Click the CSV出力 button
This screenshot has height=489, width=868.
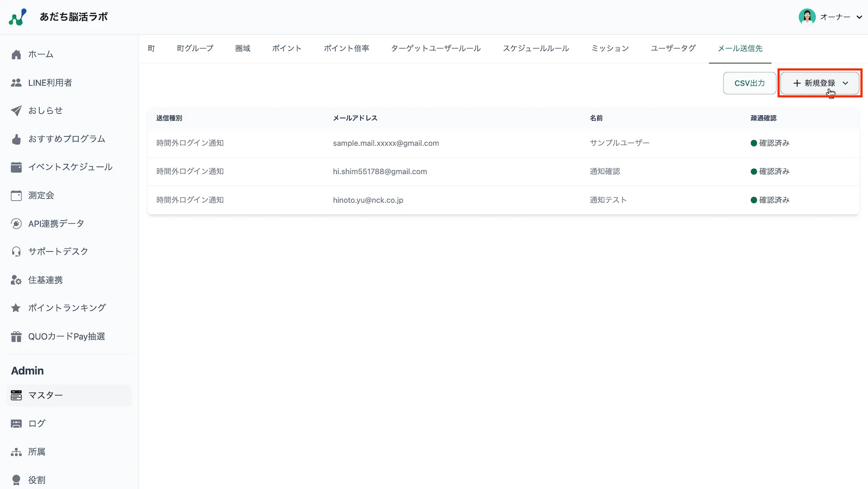click(749, 83)
